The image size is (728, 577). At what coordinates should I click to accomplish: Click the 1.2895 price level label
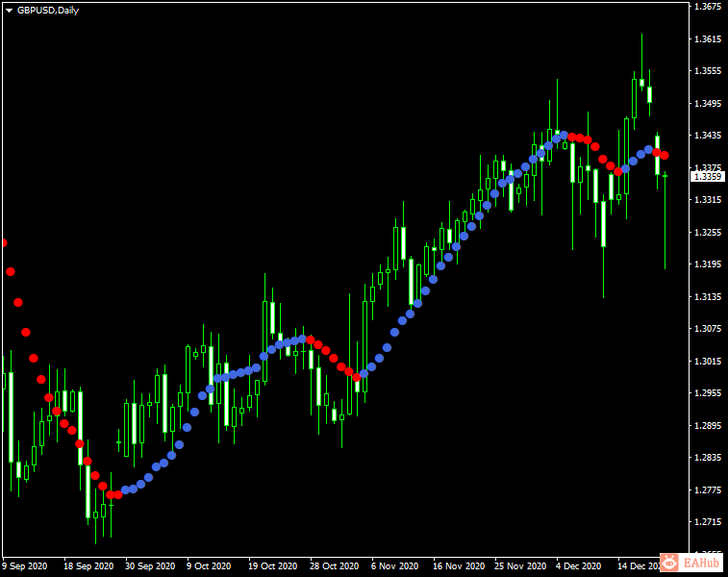tap(708, 426)
